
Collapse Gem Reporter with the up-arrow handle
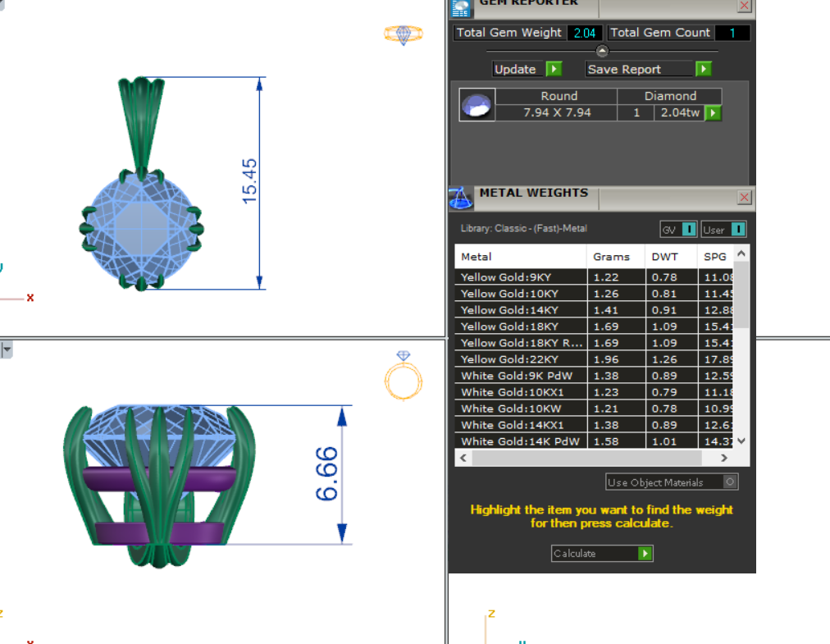click(x=602, y=51)
